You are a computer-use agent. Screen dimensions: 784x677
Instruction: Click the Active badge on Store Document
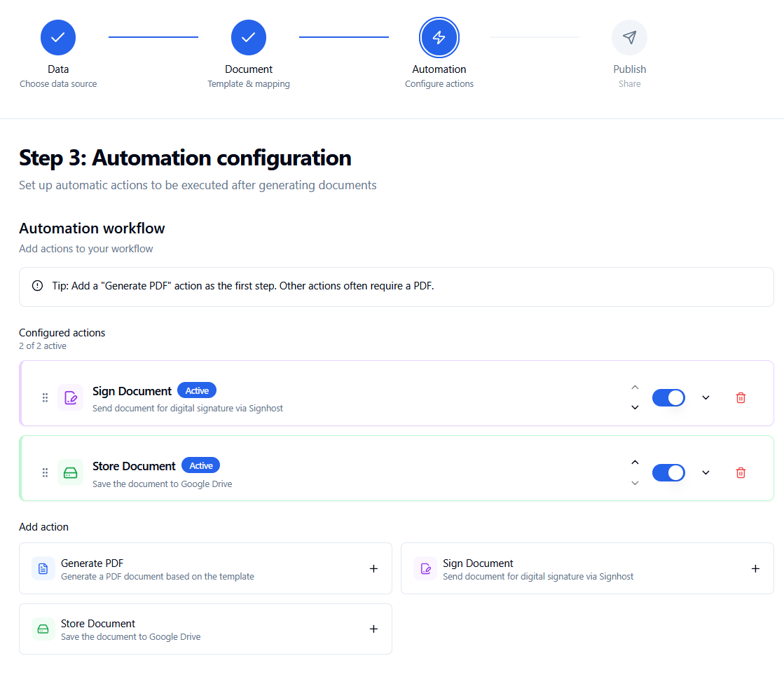(x=201, y=465)
